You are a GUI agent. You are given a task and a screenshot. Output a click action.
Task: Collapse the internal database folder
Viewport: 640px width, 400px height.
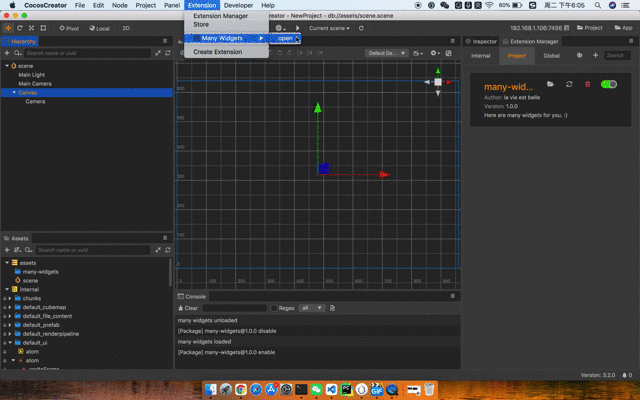tap(7, 289)
